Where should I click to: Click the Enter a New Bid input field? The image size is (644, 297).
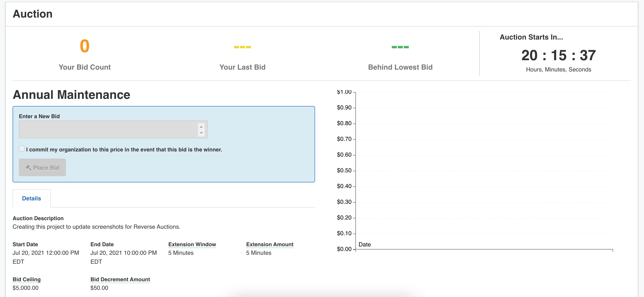pos(113,129)
